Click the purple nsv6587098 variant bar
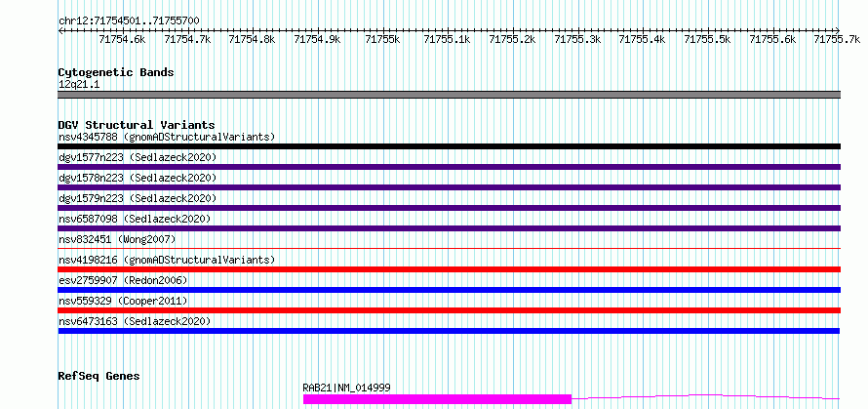 pyautogui.click(x=449, y=228)
